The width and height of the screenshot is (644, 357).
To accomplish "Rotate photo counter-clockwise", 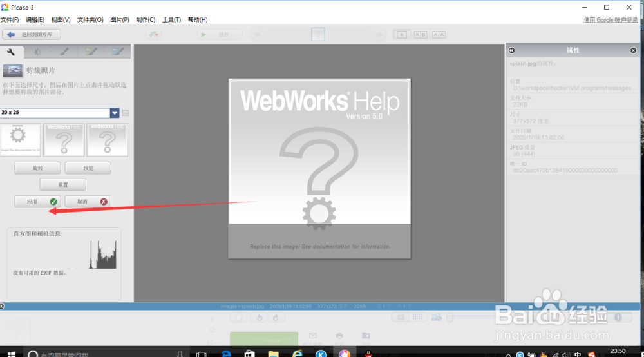I will click(x=260, y=318).
